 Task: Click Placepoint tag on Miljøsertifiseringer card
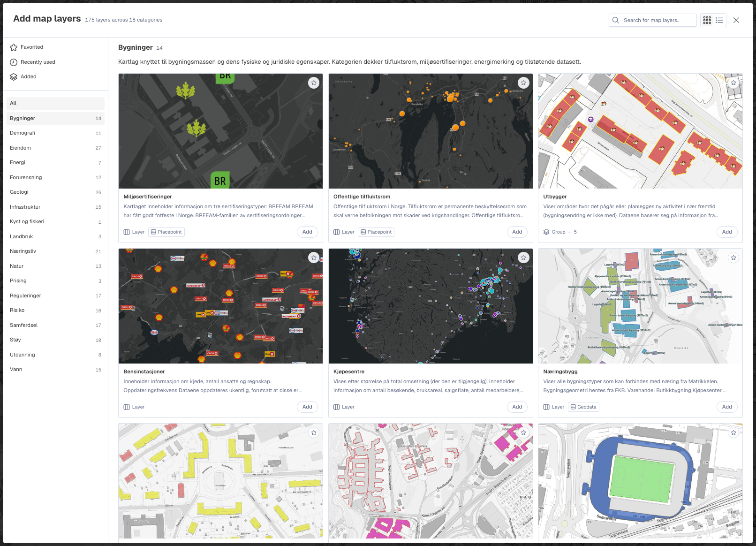pyautogui.click(x=166, y=232)
